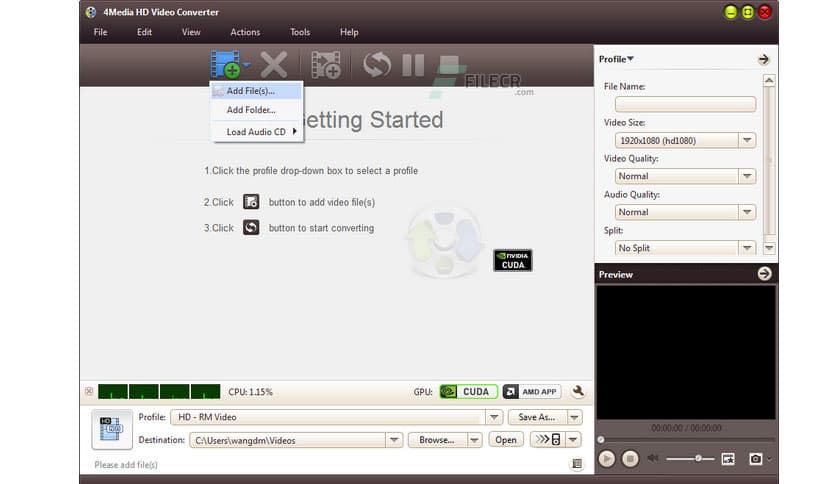836x484 pixels.
Task: Click the preview playback position slider
Action: pos(686,440)
